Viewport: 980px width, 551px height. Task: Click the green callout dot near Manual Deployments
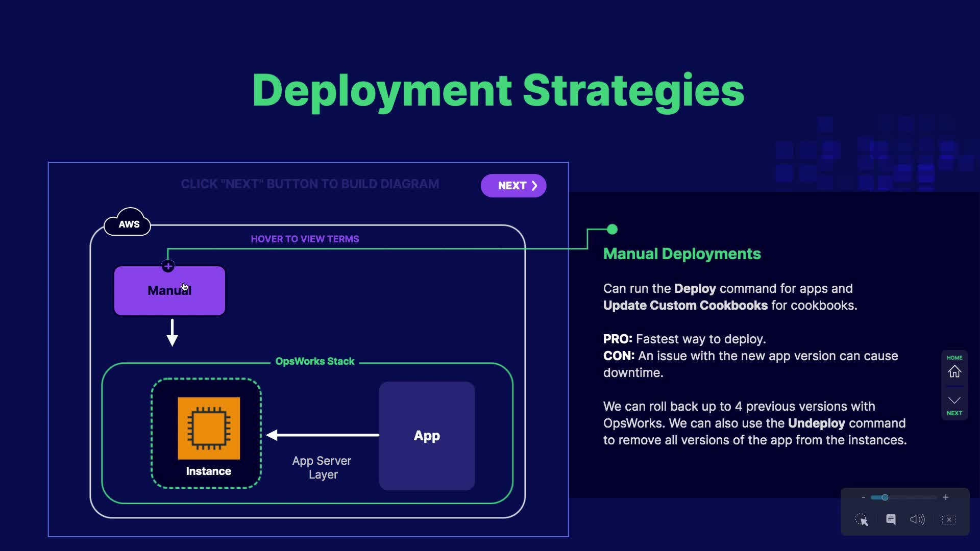(x=612, y=230)
